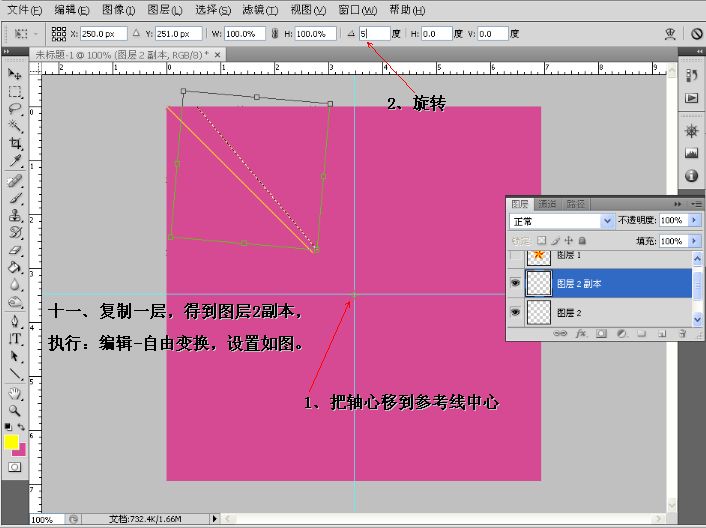The image size is (706, 528).
Task: Open the 填充 fill slider arrow
Action: (694, 241)
